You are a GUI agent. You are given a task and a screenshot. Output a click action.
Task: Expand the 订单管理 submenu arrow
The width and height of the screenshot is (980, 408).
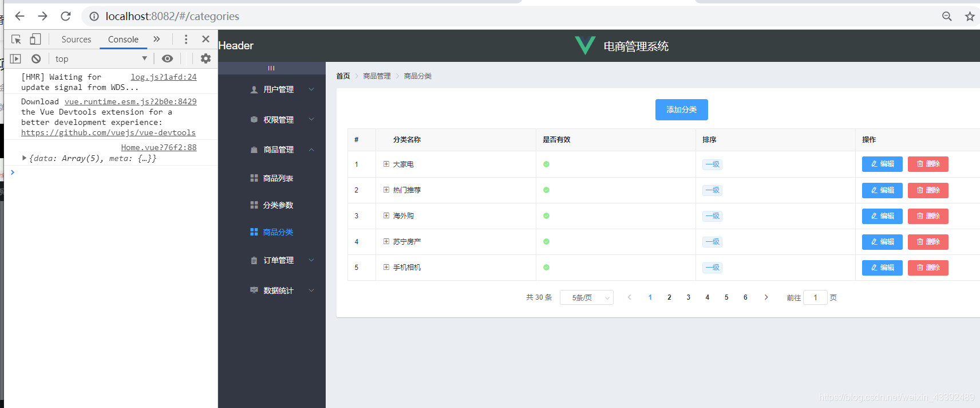pos(311,260)
